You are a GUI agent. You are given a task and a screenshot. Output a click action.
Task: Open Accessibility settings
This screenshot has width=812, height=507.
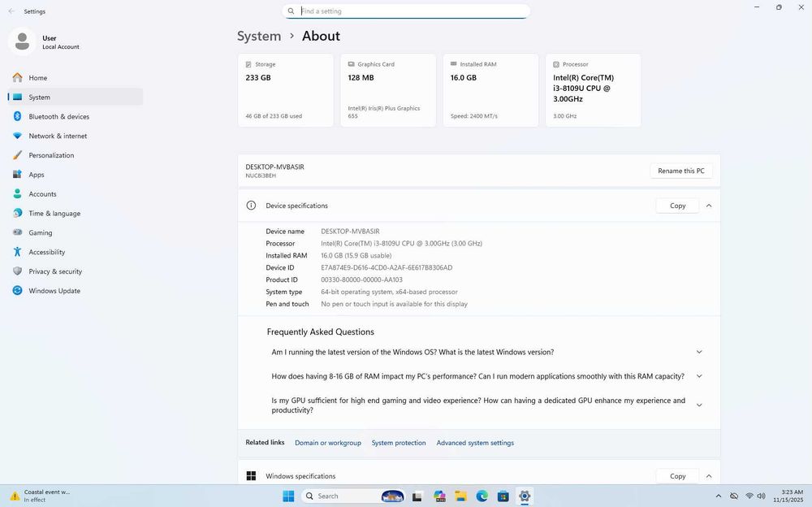tap(75, 252)
